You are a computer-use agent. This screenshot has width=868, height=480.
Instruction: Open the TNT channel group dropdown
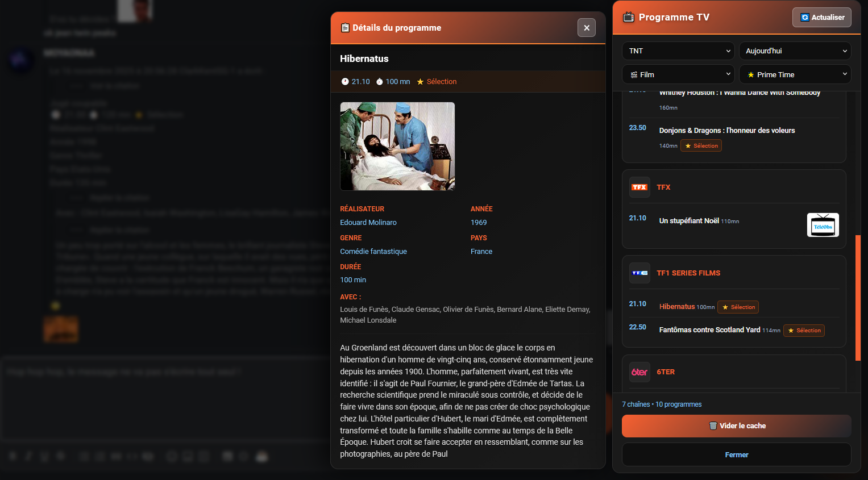678,51
